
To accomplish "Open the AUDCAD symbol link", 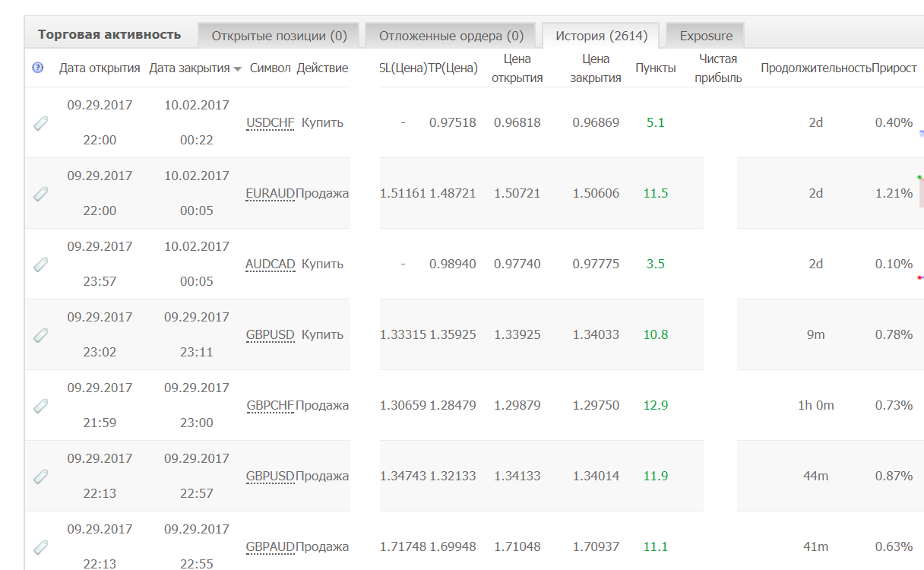I will click(x=271, y=264).
